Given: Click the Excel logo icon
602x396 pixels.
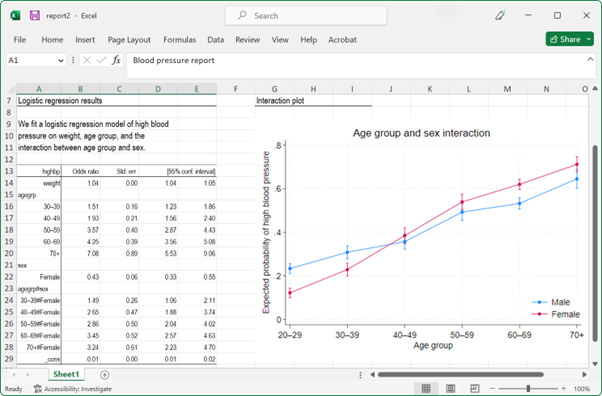Looking at the screenshot, I should point(15,15).
